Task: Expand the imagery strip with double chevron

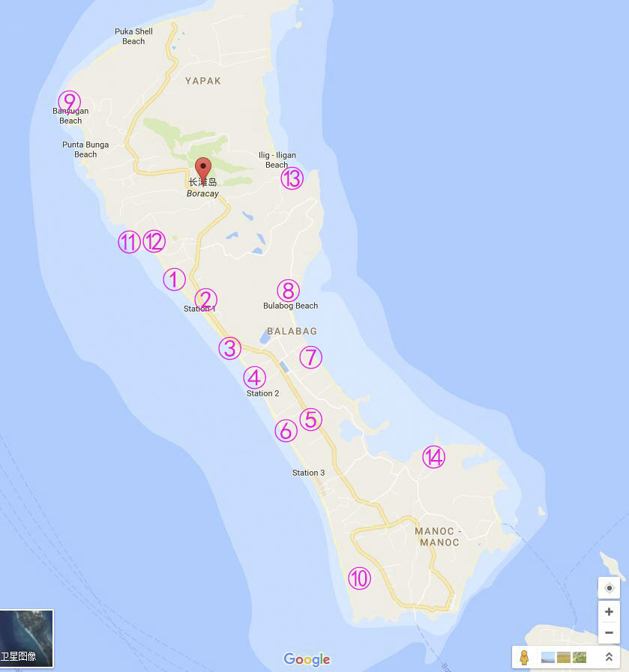Action: 609,657
